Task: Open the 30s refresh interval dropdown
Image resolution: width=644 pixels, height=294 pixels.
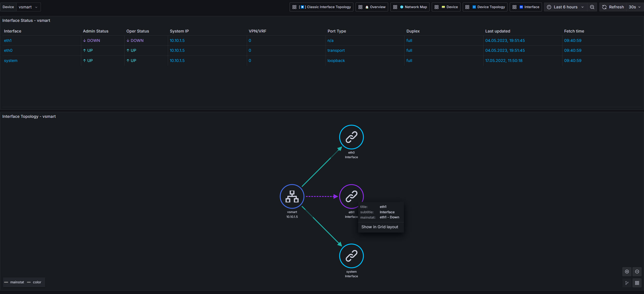Action: [x=635, y=7]
